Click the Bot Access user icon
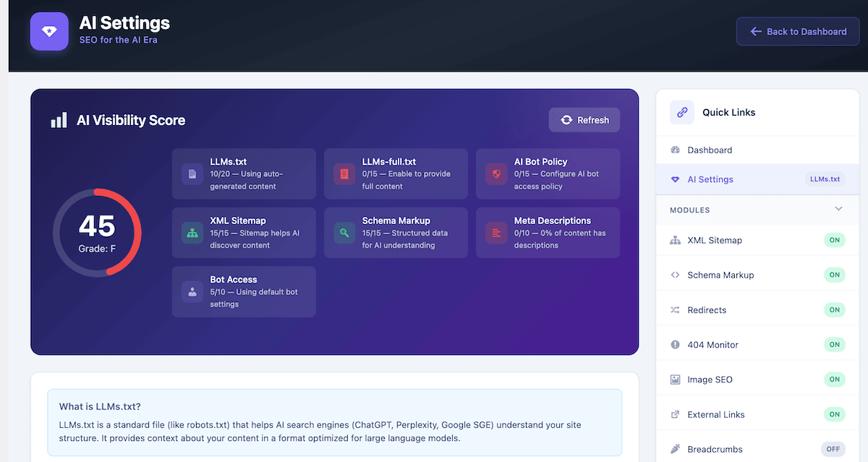The image size is (868, 462). (192, 292)
